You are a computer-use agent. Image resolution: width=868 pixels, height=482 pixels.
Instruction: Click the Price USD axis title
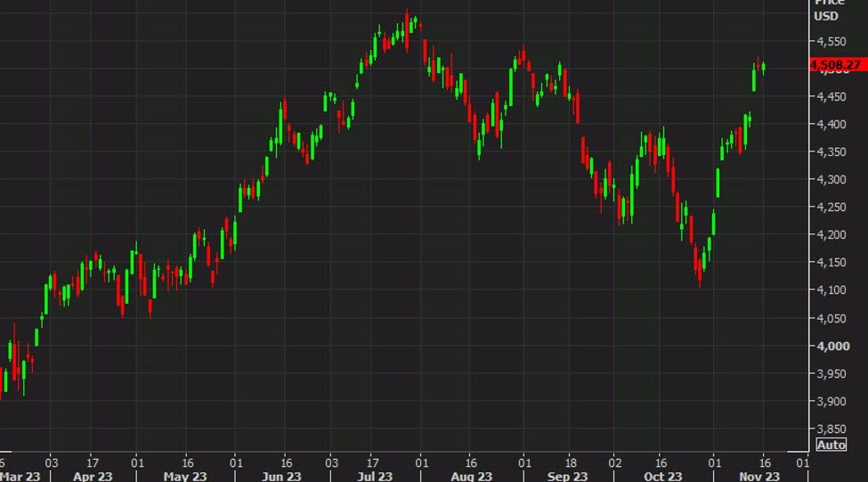(827, 9)
